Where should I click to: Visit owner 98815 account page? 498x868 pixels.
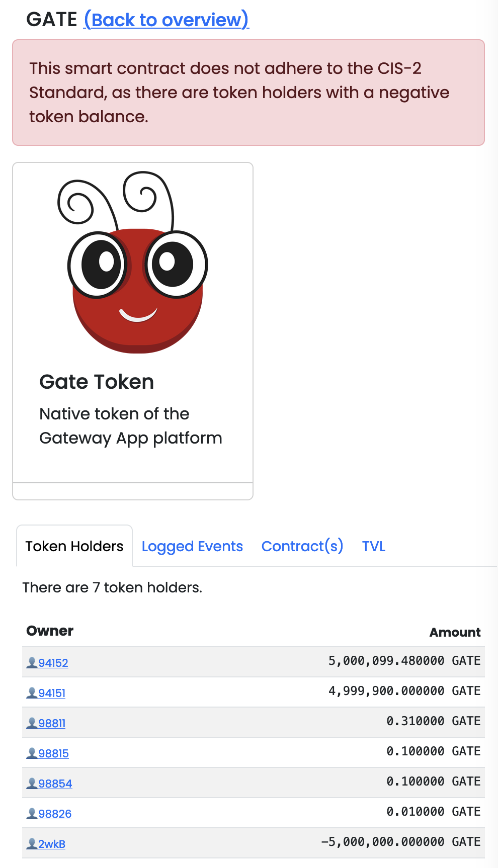click(x=53, y=753)
